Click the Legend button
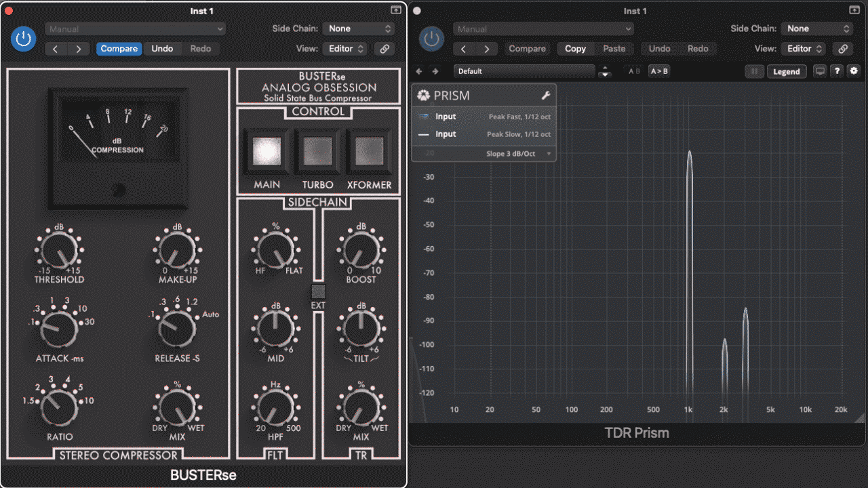The height and width of the screenshot is (488, 868). [786, 71]
